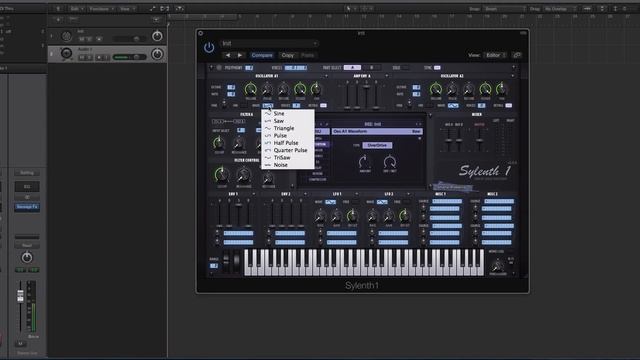Screen dimensions: 640x360
Task: Select Part B button
Action: [371, 68]
